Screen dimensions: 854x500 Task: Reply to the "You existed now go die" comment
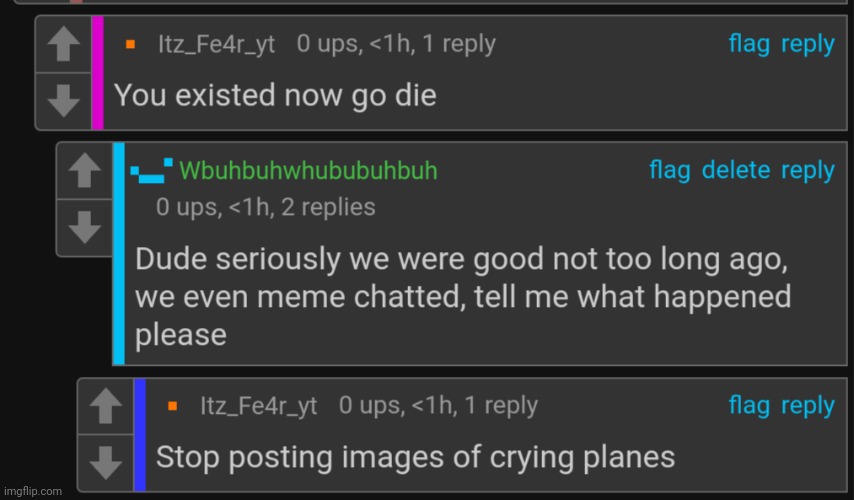pyautogui.click(x=807, y=44)
